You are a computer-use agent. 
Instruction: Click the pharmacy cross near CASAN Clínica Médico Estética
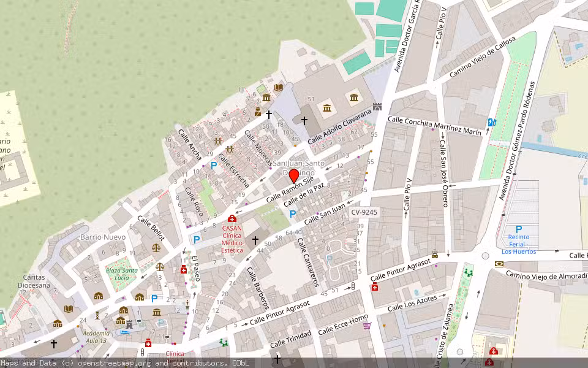tap(232, 219)
